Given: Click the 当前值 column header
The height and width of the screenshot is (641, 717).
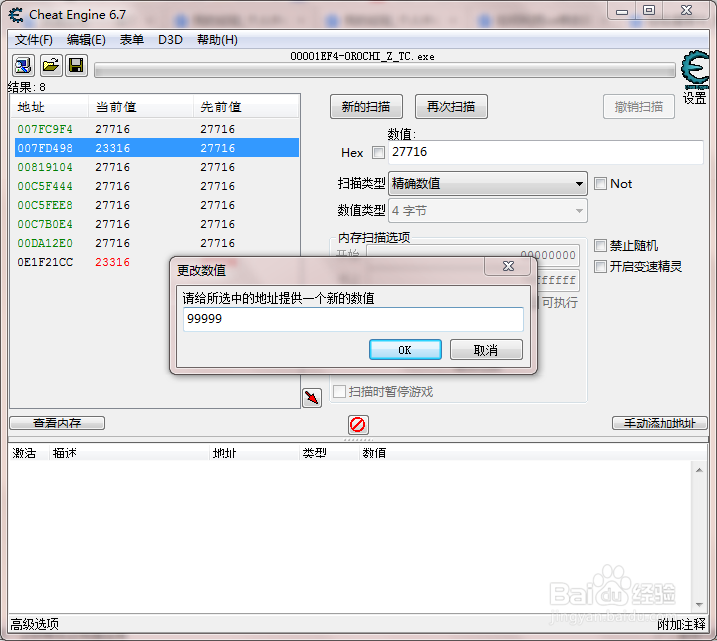Looking at the screenshot, I should coord(141,107).
